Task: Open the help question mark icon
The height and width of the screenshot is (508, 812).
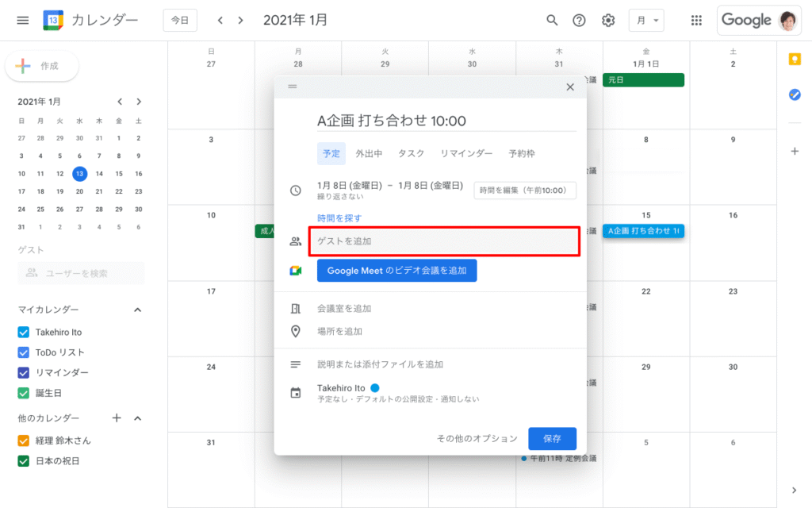Action: pos(579,20)
